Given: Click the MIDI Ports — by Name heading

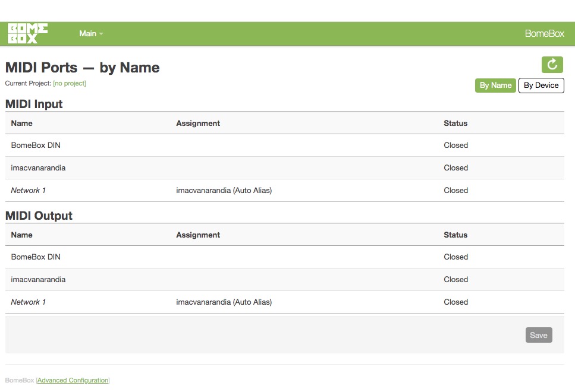Looking at the screenshot, I should 82,67.
